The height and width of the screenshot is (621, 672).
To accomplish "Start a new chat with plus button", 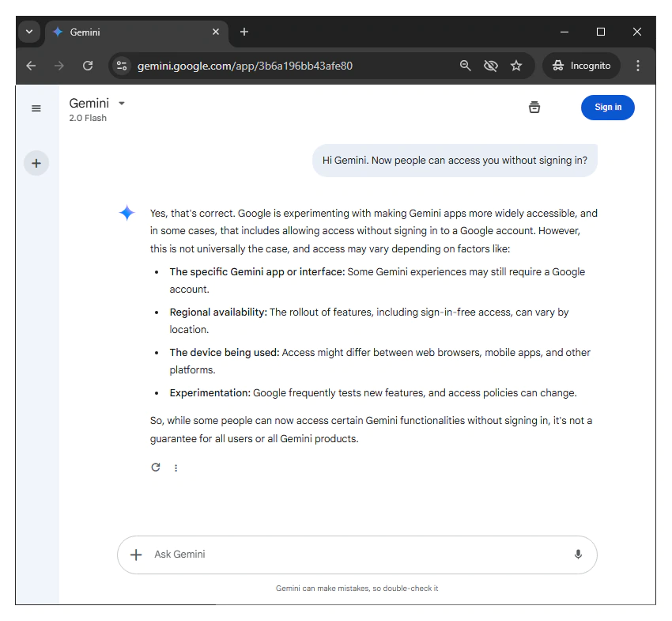I will tap(36, 163).
